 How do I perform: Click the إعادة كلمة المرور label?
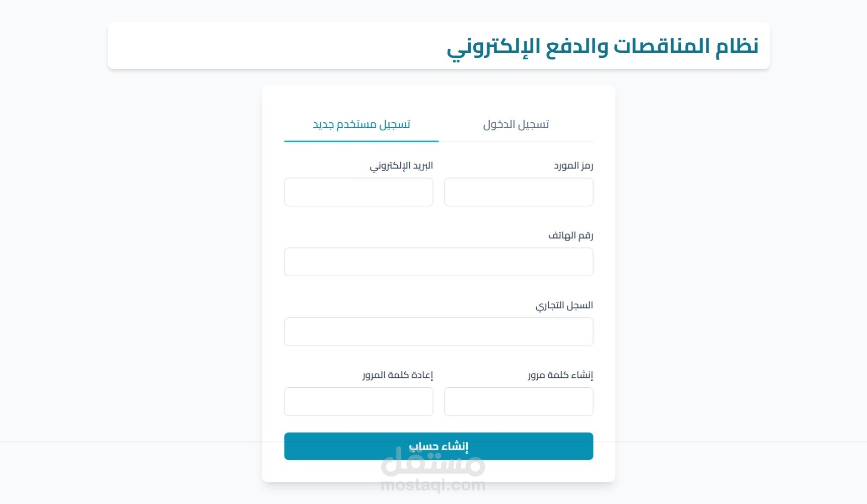click(x=398, y=375)
